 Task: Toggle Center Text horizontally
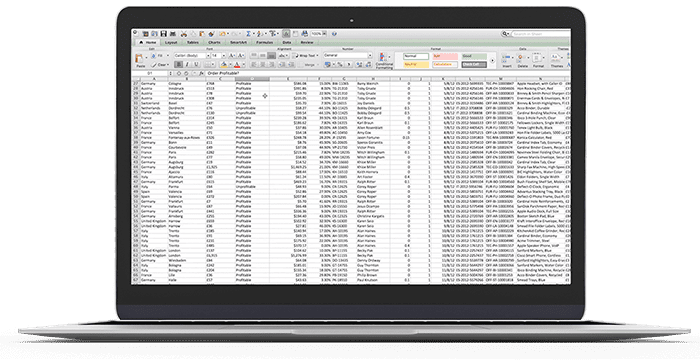262,65
